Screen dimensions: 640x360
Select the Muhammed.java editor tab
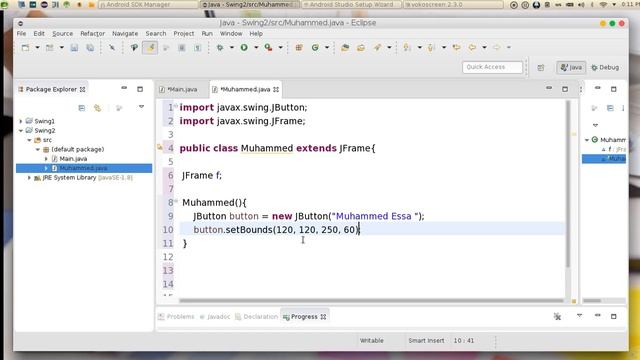click(x=245, y=89)
